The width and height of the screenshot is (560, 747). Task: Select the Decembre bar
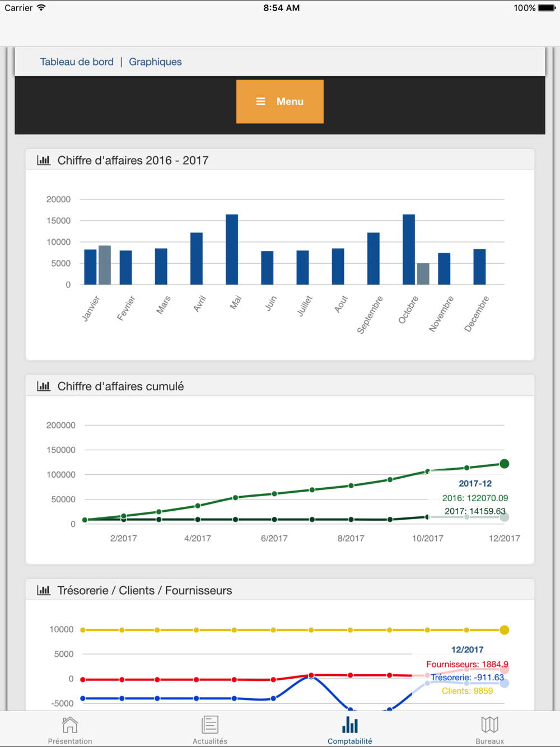(479, 267)
